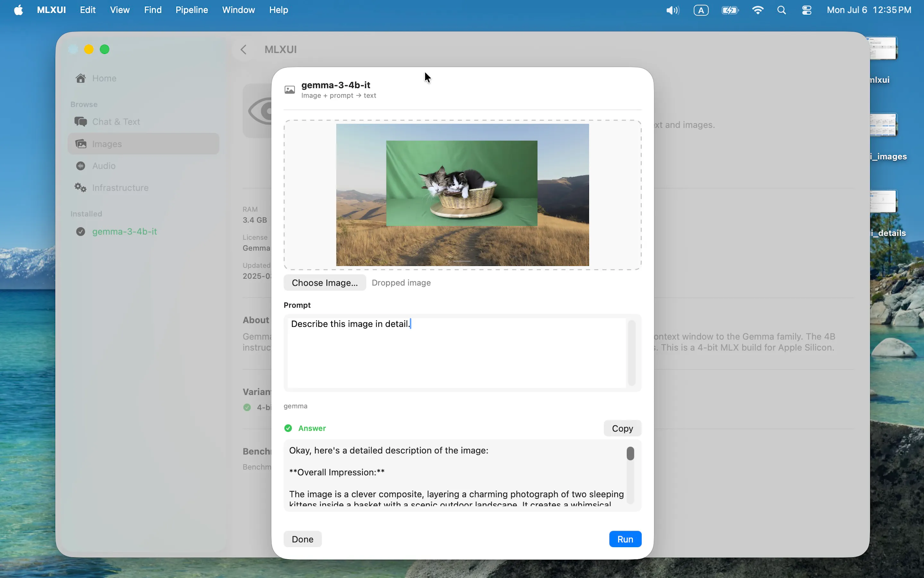
Task: Open the Pipeline menu
Action: (x=192, y=10)
